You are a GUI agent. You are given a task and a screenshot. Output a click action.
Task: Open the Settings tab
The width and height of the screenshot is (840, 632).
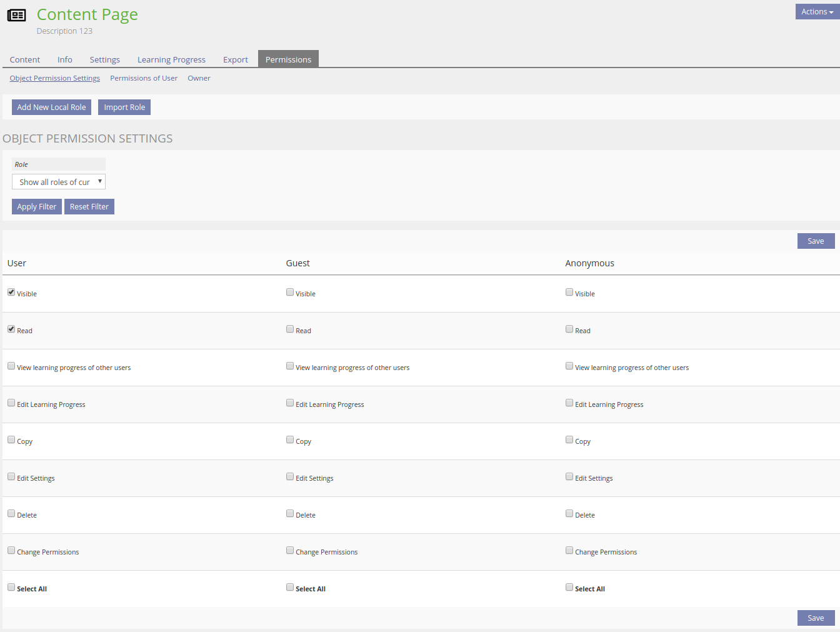(x=104, y=60)
